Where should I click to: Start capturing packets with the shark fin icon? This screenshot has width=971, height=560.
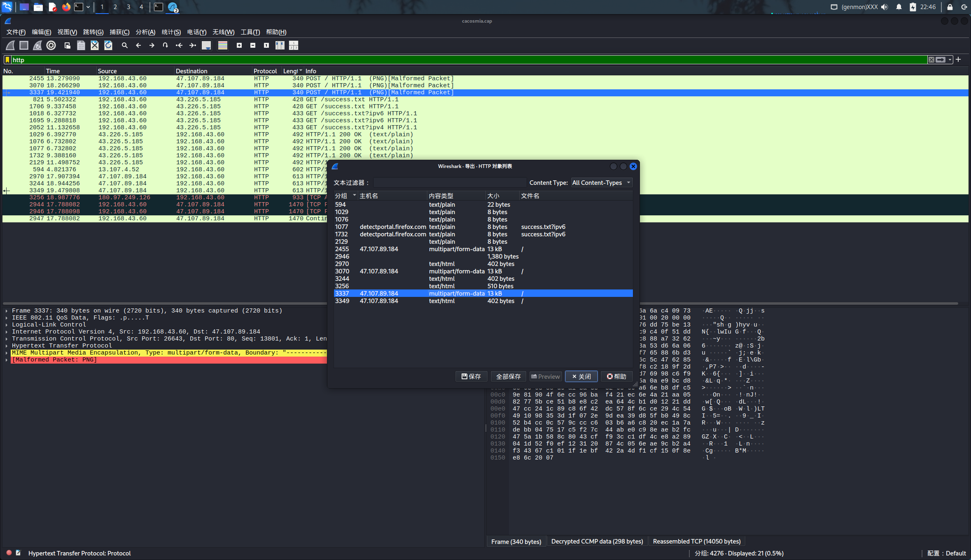pyautogui.click(x=10, y=45)
